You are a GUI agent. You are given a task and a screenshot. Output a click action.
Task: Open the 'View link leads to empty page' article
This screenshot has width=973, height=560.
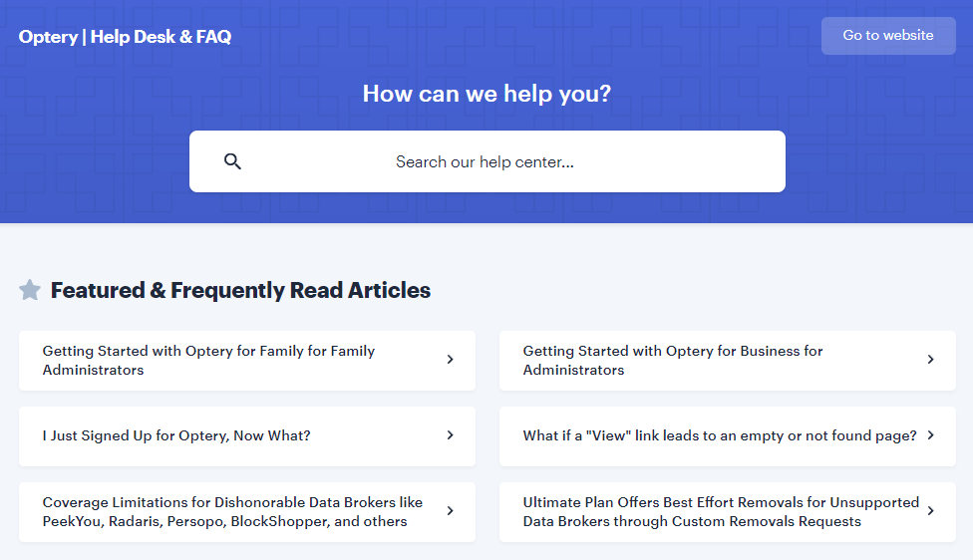[x=728, y=436]
